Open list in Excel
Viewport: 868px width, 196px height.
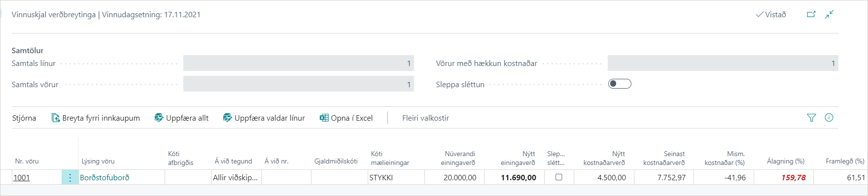point(346,118)
